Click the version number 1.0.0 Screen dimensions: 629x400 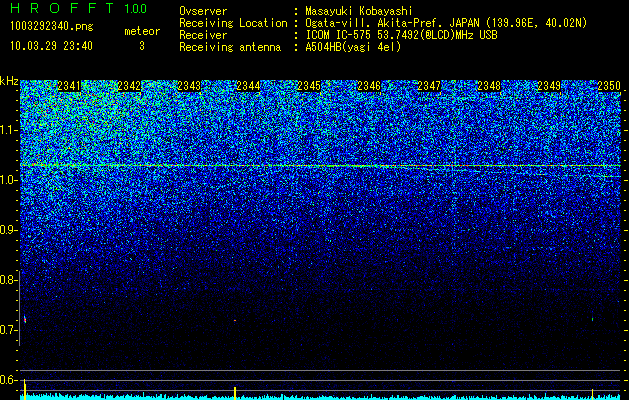136,9
